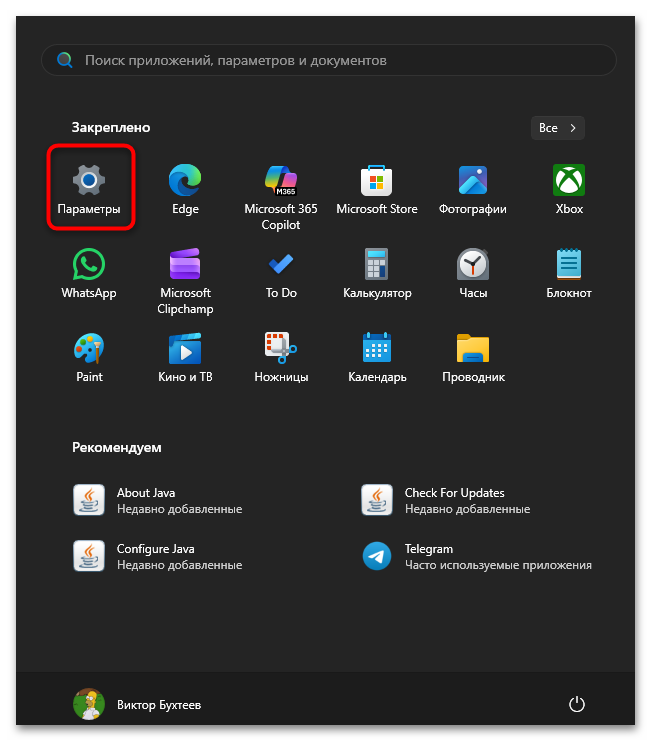Open the Фотографии app
Screen dimensions: 651x741
pos(472,189)
